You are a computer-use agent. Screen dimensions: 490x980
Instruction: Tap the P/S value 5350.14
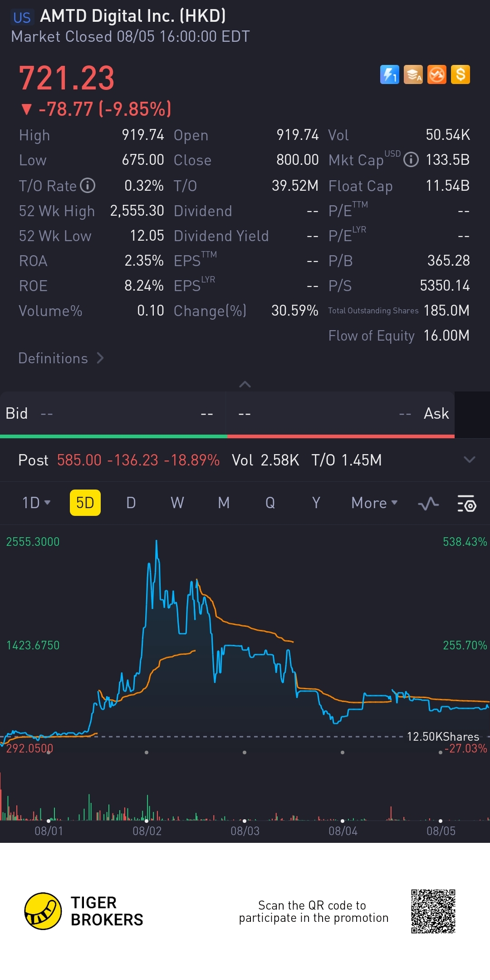tap(445, 286)
